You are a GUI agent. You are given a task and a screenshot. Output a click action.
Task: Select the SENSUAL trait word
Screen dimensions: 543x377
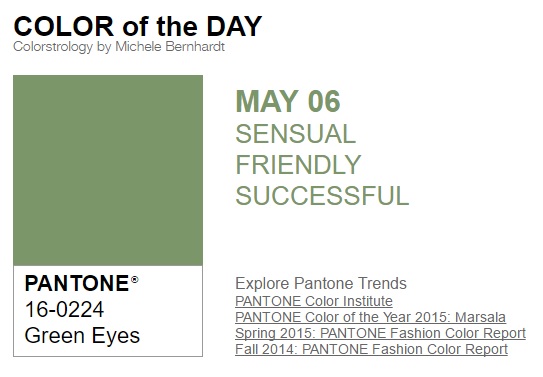tap(296, 134)
